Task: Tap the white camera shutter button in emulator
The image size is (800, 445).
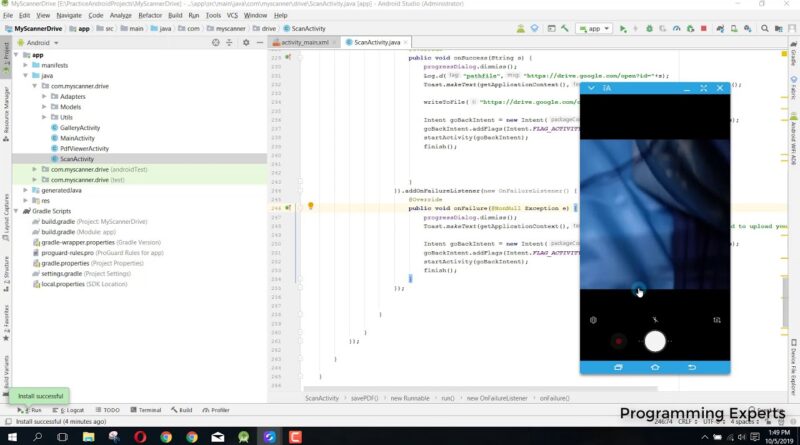Action: (655, 341)
